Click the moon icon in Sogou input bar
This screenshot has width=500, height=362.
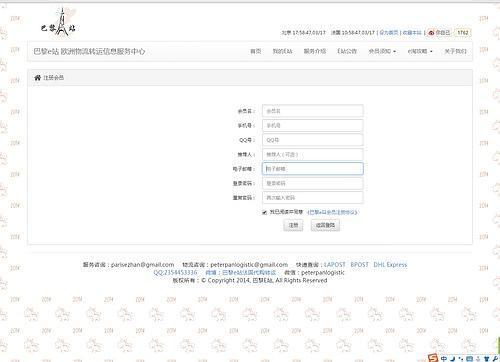[x=453, y=359]
